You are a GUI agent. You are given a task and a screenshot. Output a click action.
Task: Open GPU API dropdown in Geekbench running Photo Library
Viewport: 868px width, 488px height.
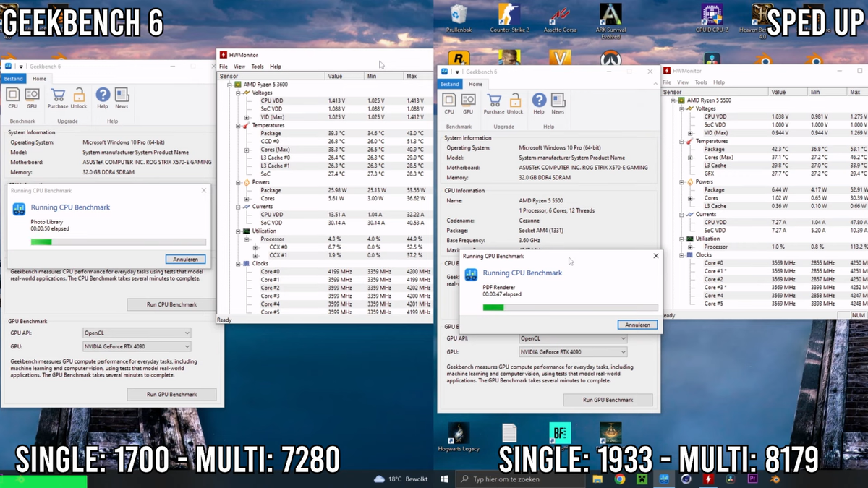(137, 333)
